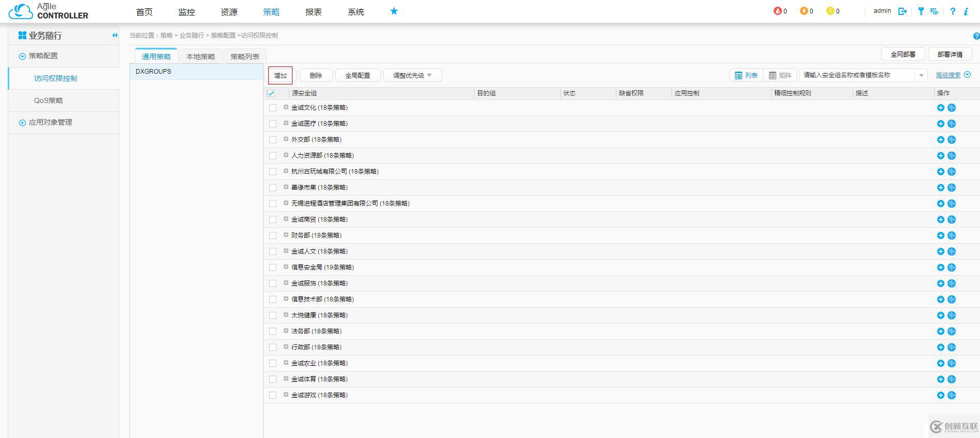Expand the 信息安全局 policy group
Viewport: 980px width, 438px height.
[286, 267]
